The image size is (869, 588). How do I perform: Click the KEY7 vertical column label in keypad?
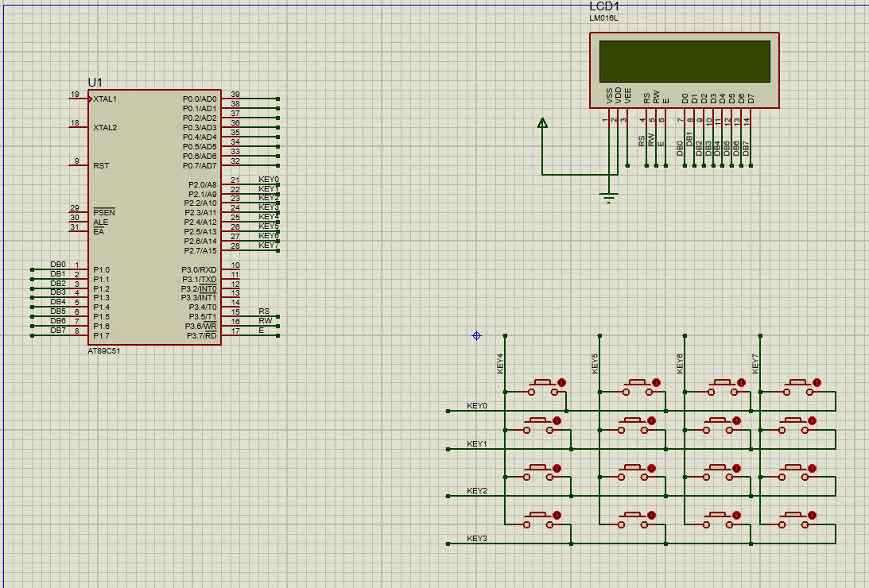pos(755,363)
